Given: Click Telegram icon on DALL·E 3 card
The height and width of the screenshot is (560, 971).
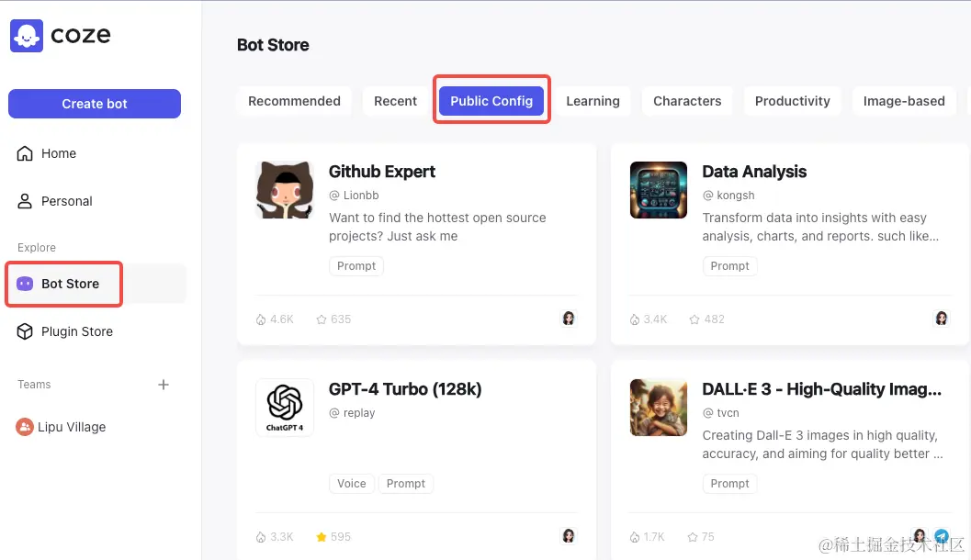Looking at the screenshot, I should point(942,536).
